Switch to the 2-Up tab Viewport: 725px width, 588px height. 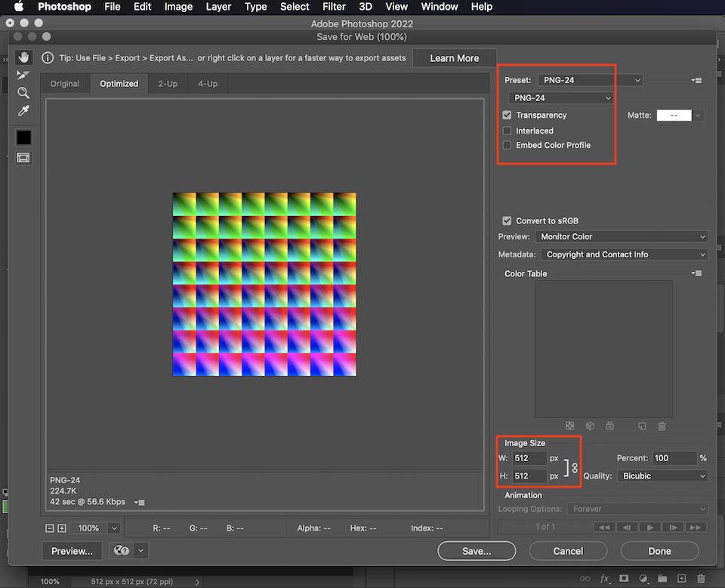168,84
